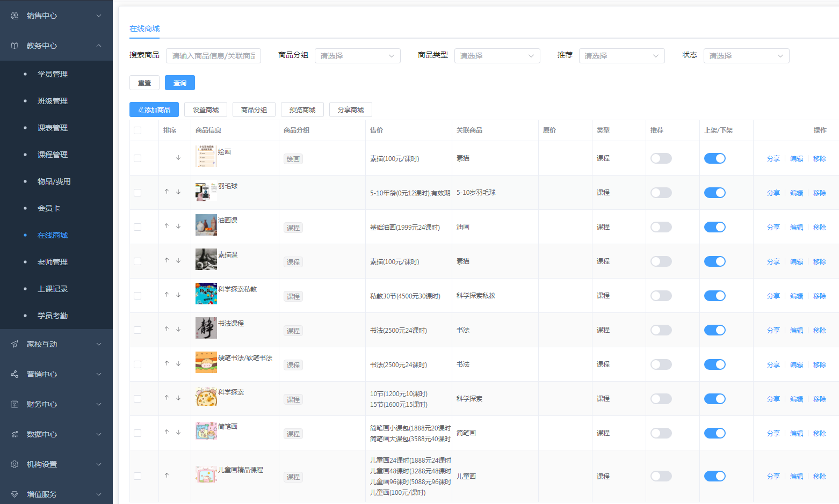The width and height of the screenshot is (839, 504).
Task: Collapse the 教务中心 menu chevron
Action: click(99, 46)
